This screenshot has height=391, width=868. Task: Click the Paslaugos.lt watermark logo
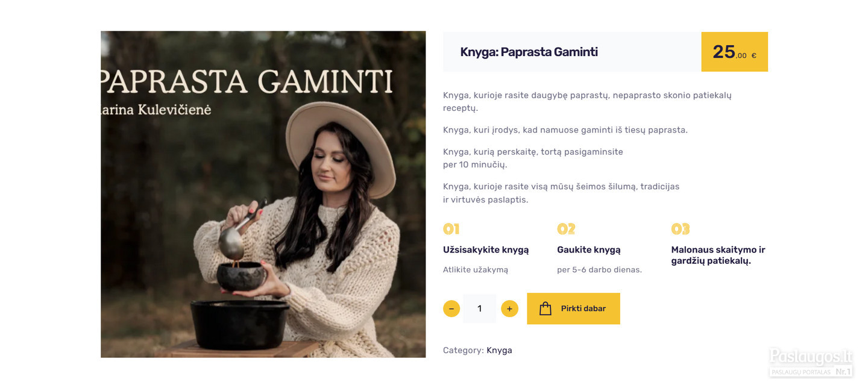click(811, 357)
